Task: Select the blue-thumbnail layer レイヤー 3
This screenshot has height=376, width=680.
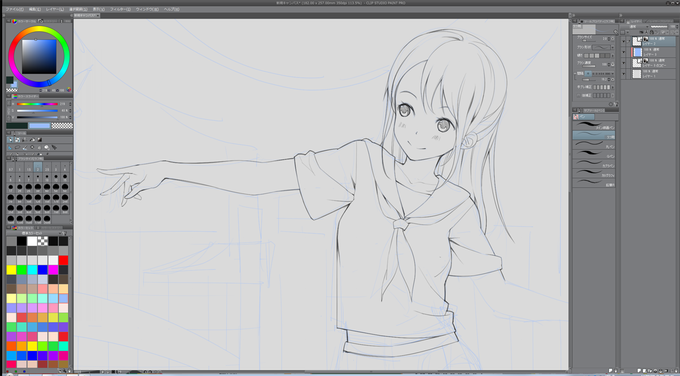Action: [654, 52]
